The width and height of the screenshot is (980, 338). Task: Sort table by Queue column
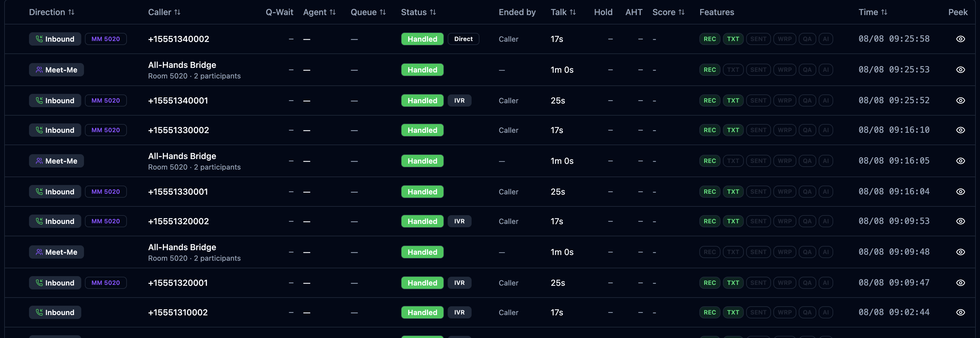click(x=368, y=12)
